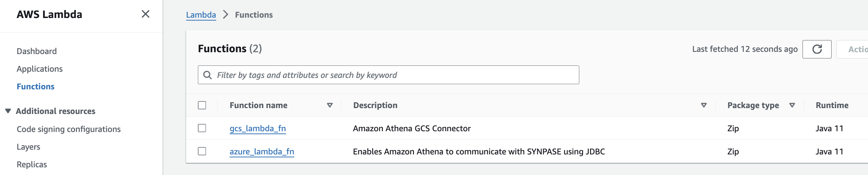The width and height of the screenshot is (868, 175).
Task: Go to Applications in sidebar
Action: click(40, 69)
